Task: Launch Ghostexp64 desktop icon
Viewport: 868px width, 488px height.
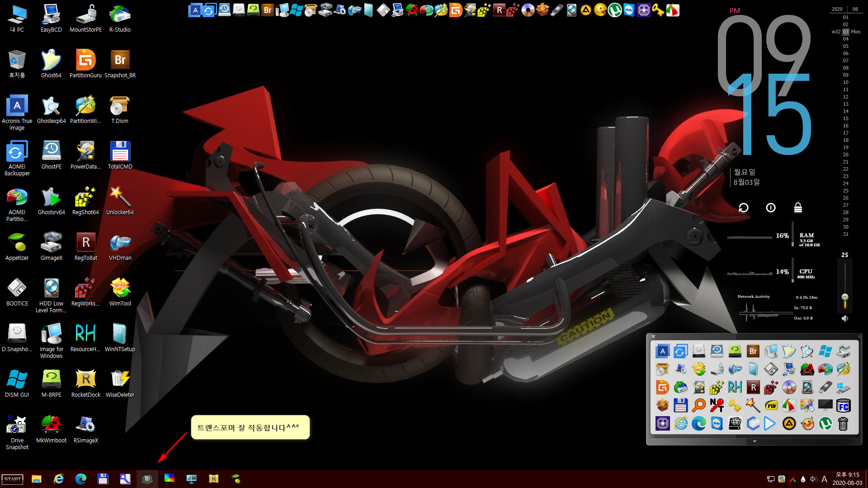Action: [x=51, y=110]
